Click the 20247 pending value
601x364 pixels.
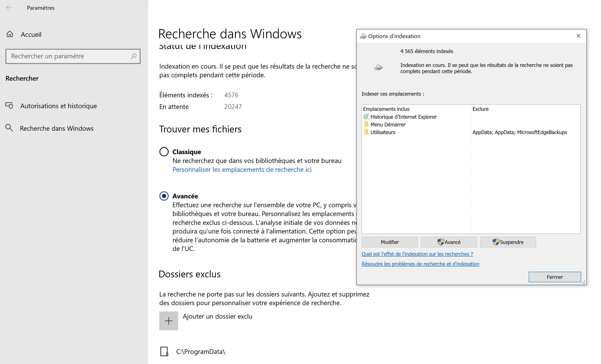pos(233,107)
